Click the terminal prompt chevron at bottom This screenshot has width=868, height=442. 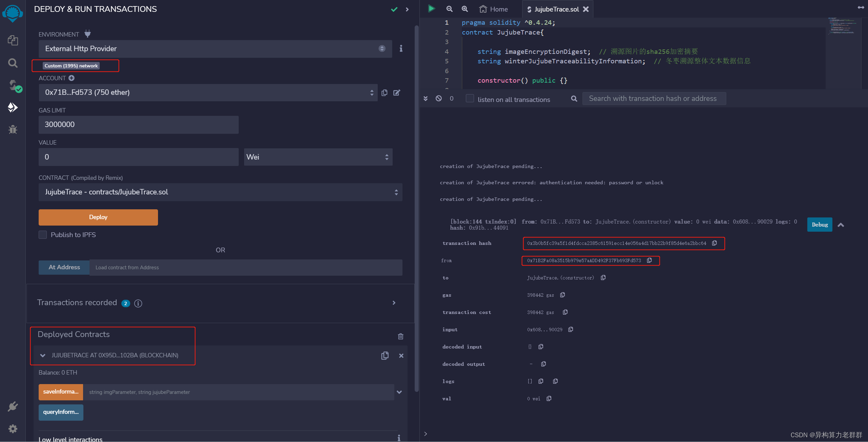pos(426,434)
